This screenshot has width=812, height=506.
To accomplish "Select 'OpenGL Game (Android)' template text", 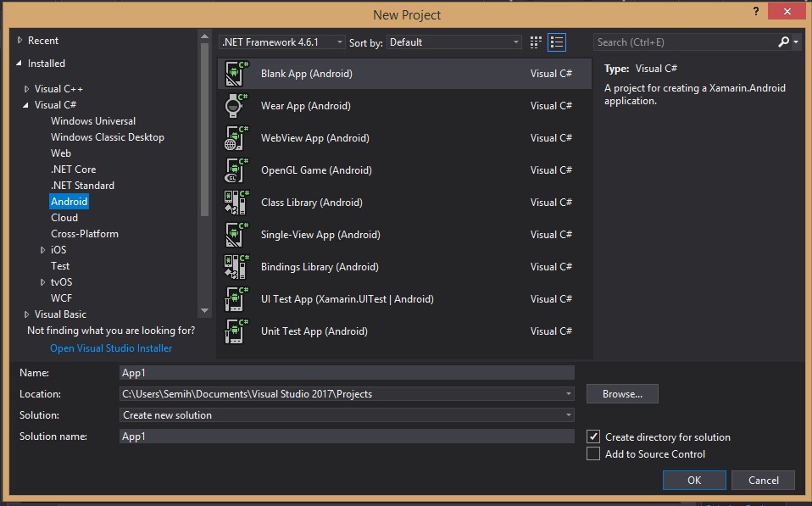I will coord(316,170).
